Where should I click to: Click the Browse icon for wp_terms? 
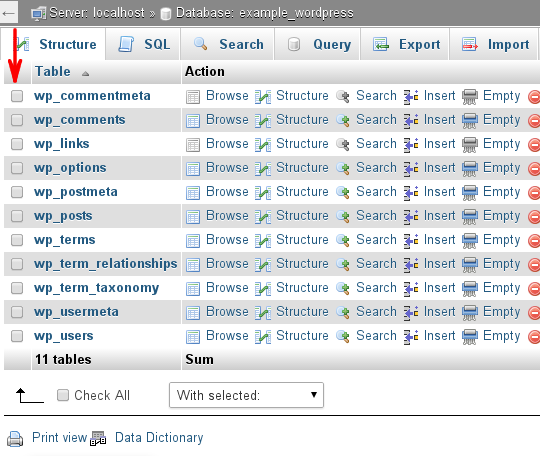point(193,241)
